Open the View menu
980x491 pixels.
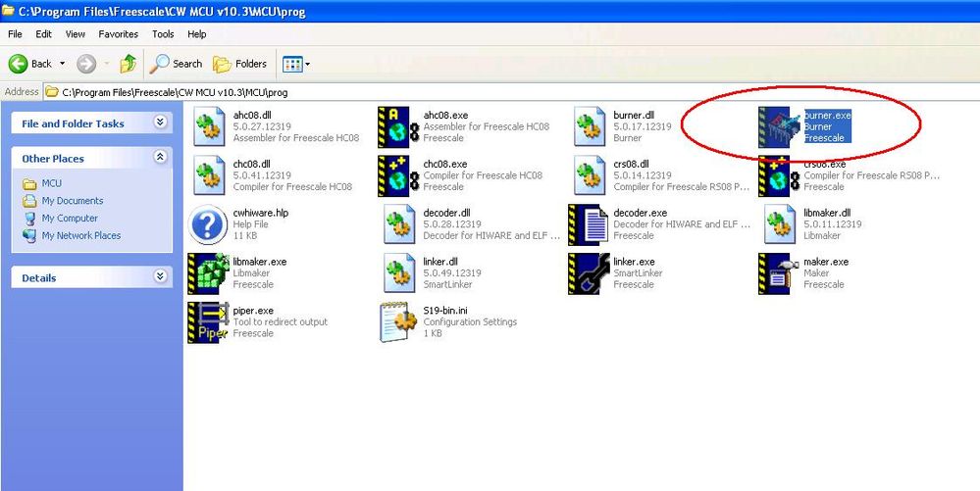[75, 33]
